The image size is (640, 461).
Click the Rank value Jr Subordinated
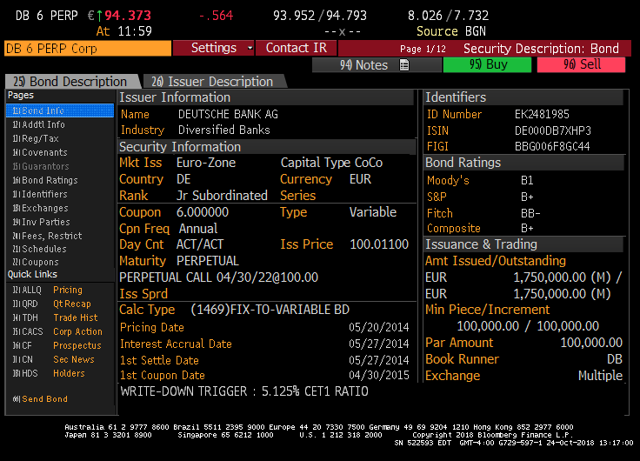[222, 196]
